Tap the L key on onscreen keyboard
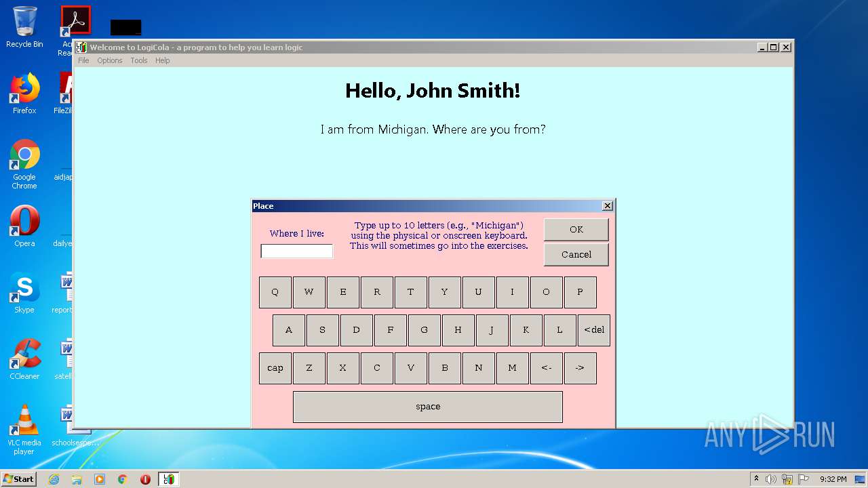Viewport: 868px width, 488px height. (560, 330)
